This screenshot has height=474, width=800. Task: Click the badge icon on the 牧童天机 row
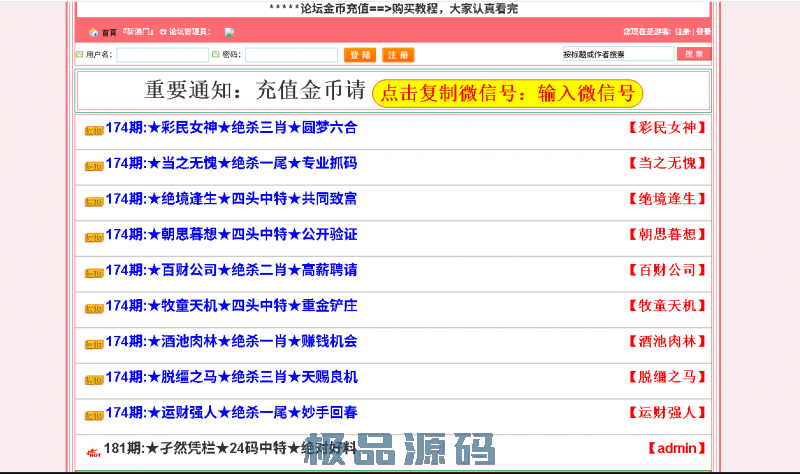(x=94, y=309)
